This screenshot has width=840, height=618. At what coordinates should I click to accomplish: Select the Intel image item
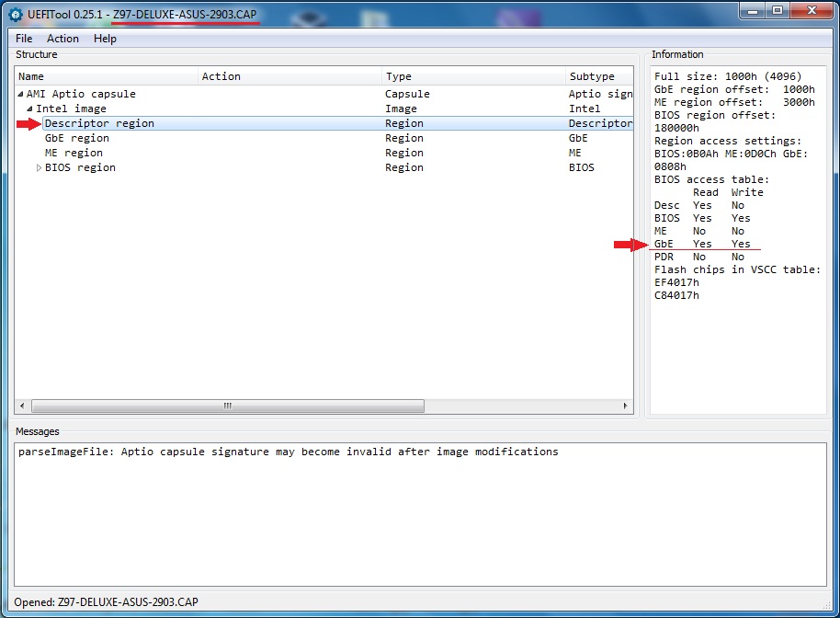[71, 109]
